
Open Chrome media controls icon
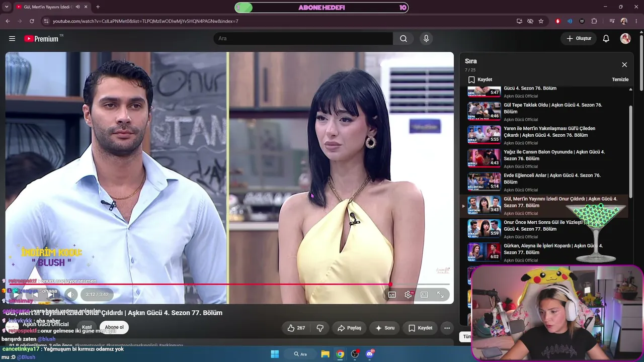pyautogui.click(x=612, y=21)
